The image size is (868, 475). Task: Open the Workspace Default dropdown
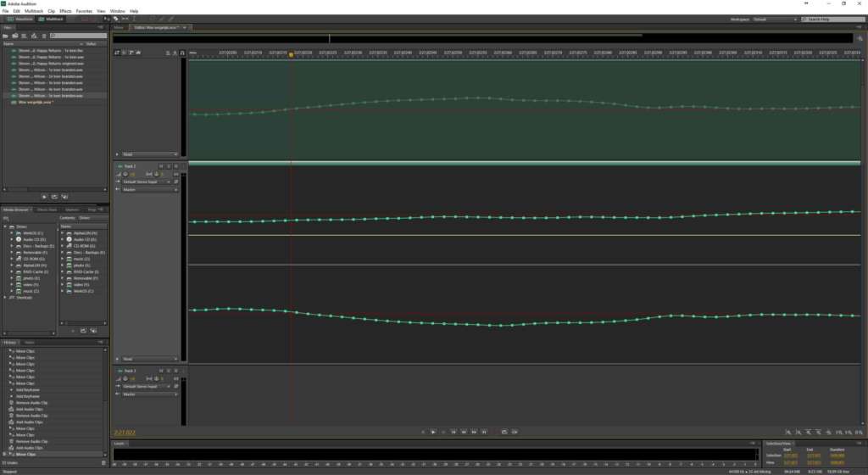coord(775,20)
